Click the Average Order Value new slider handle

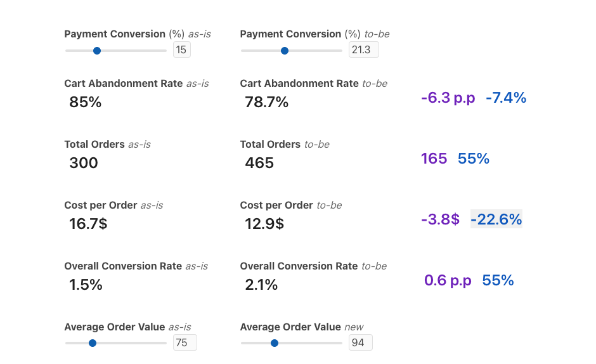pyautogui.click(x=275, y=343)
